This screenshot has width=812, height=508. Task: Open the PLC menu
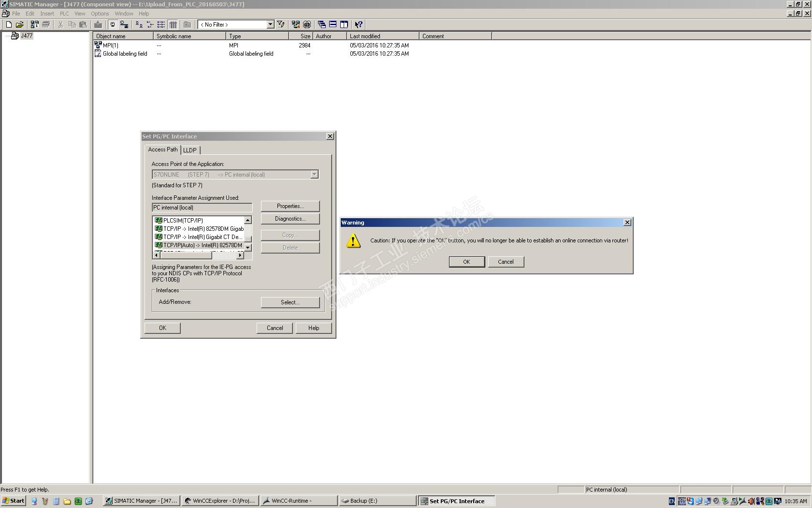point(64,14)
